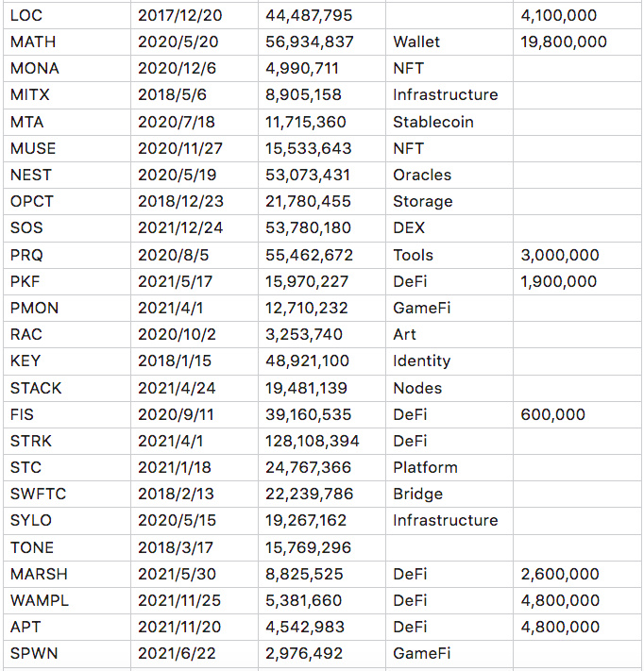644x671 pixels.
Task: Click the MATH date cell 2020/5/20
Action: click(195, 42)
